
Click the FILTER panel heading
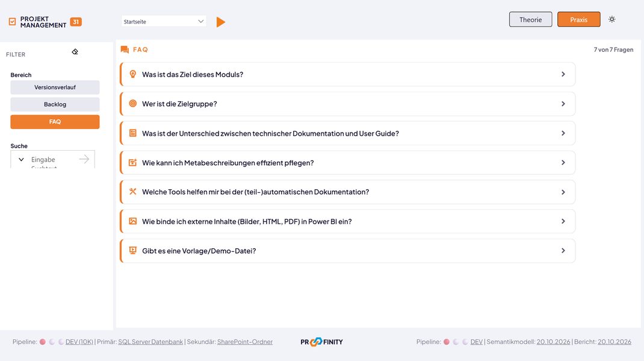click(16, 54)
